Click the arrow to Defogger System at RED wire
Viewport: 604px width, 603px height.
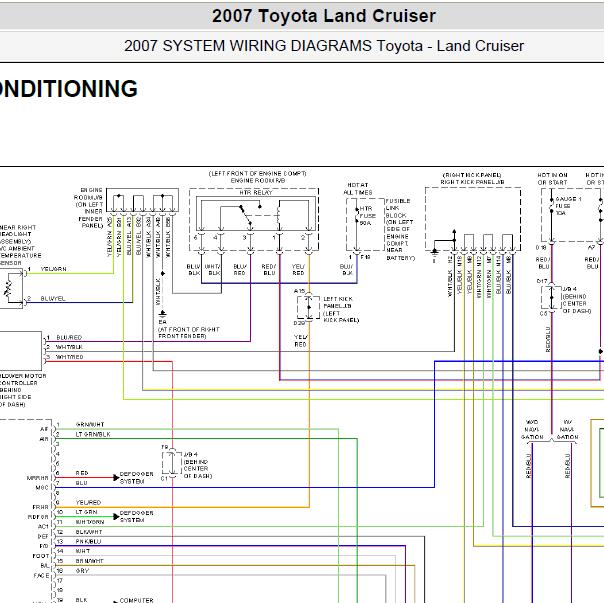116,477
